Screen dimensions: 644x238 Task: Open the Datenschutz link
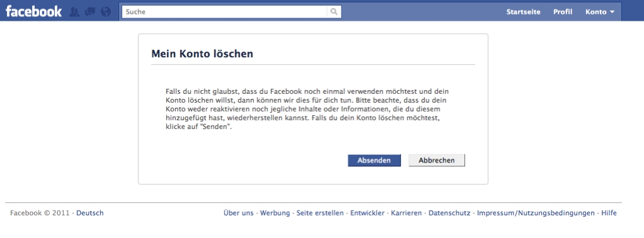tap(449, 213)
